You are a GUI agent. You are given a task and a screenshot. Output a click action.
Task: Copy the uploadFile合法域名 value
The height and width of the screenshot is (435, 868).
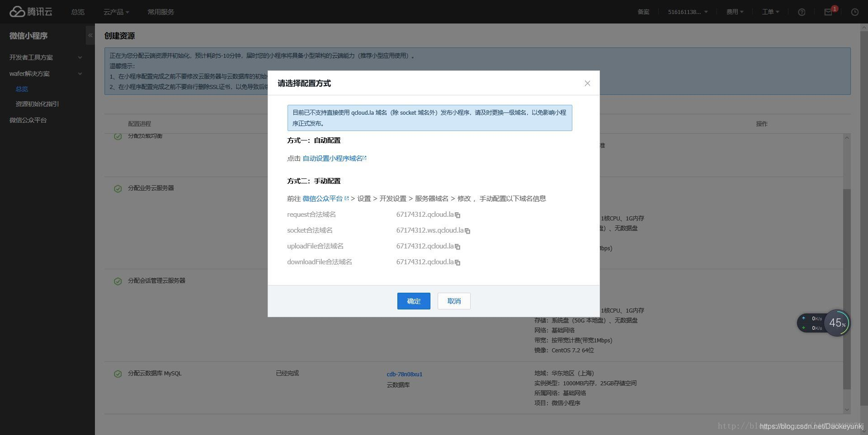pyautogui.click(x=458, y=247)
